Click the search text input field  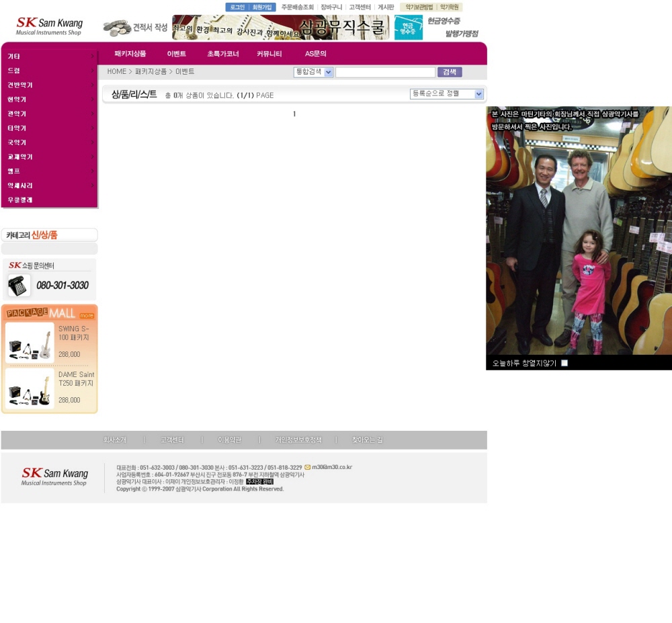click(385, 72)
